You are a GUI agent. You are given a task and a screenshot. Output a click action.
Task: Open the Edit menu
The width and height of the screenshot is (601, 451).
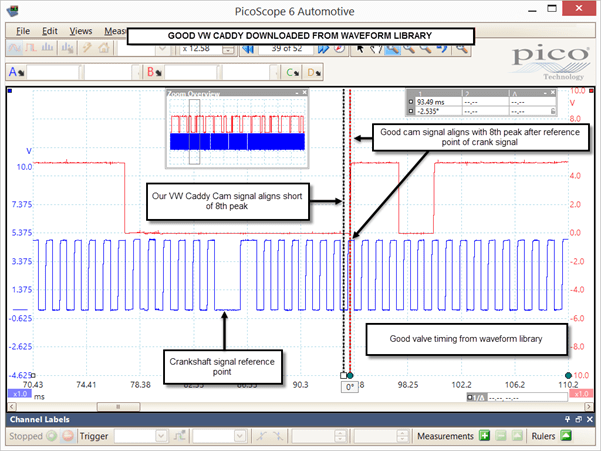pyautogui.click(x=50, y=31)
